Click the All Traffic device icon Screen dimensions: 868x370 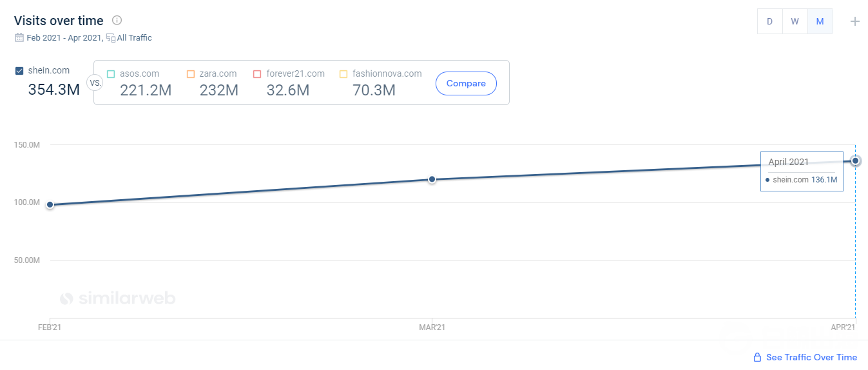point(110,38)
